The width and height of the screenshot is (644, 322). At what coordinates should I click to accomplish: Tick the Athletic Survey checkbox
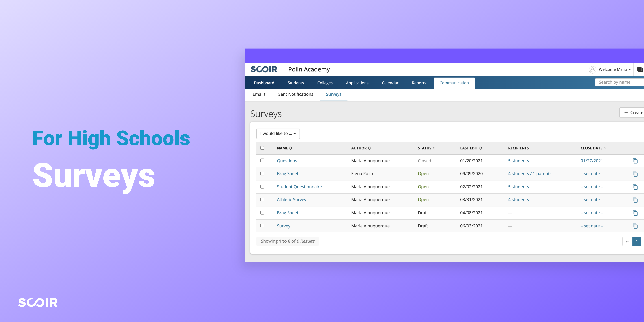click(262, 199)
